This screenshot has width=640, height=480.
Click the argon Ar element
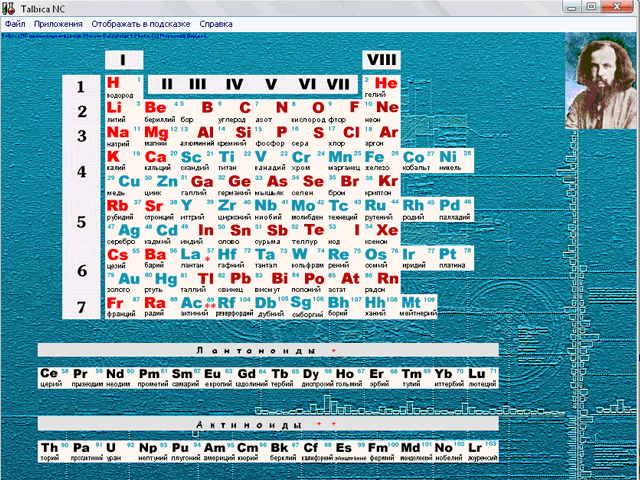tap(381, 136)
